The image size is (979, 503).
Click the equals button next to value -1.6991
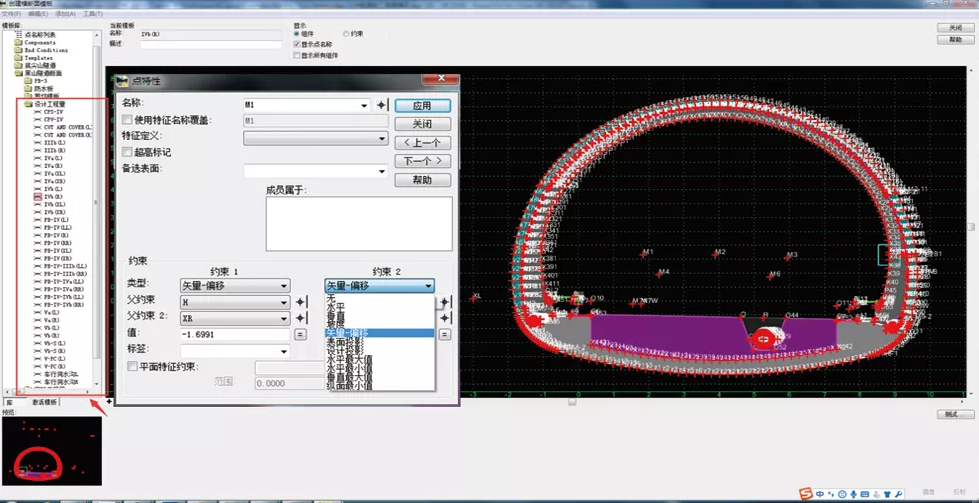coord(300,335)
